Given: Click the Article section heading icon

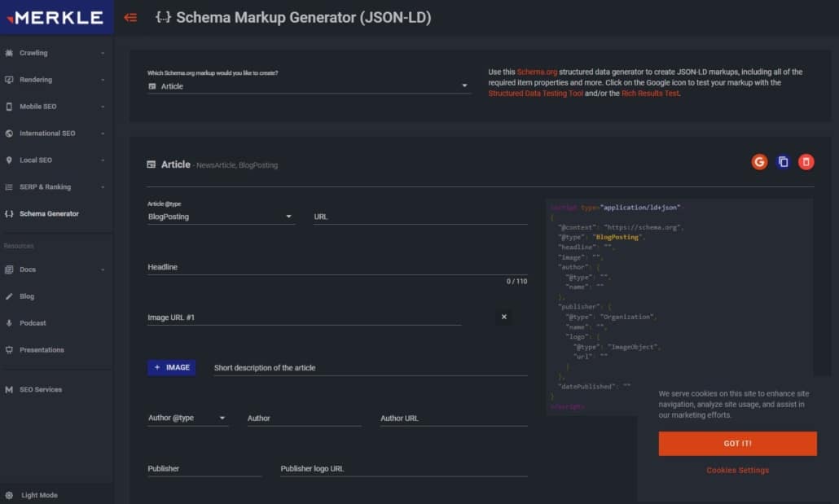Looking at the screenshot, I should (152, 164).
